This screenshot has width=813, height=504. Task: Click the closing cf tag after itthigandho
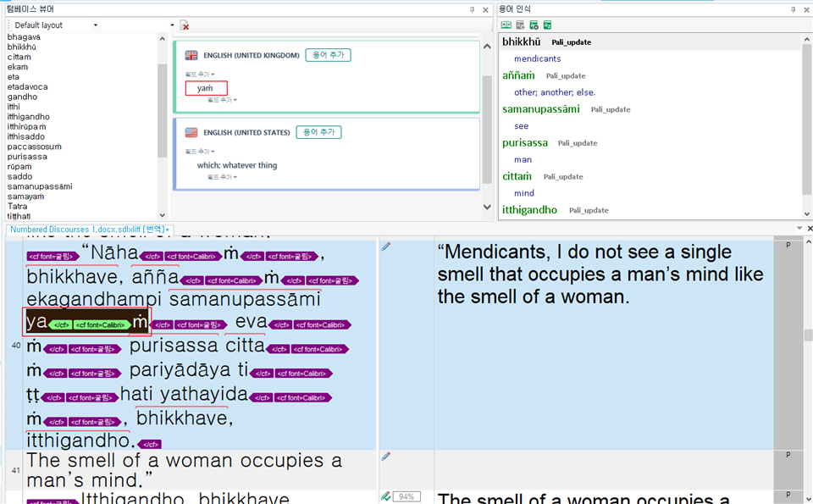tap(151, 445)
